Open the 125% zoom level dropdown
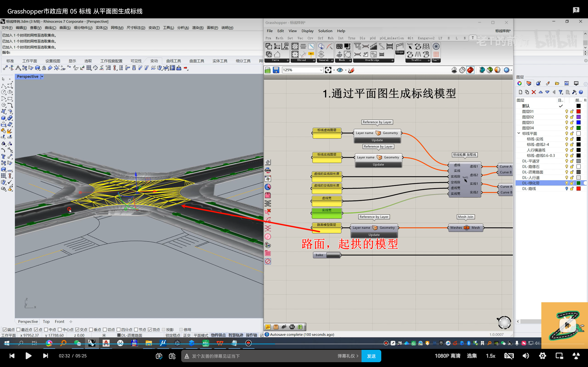This screenshot has height=367, width=588. point(321,70)
